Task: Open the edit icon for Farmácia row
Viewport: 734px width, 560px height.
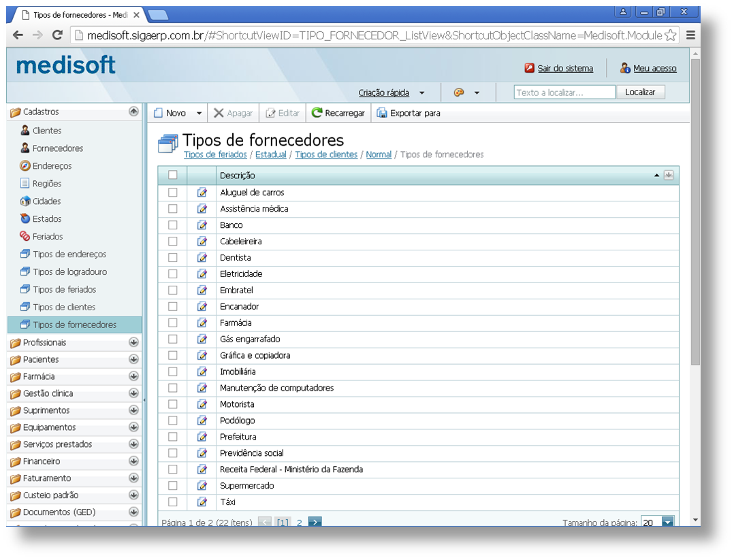Action: coord(202,323)
